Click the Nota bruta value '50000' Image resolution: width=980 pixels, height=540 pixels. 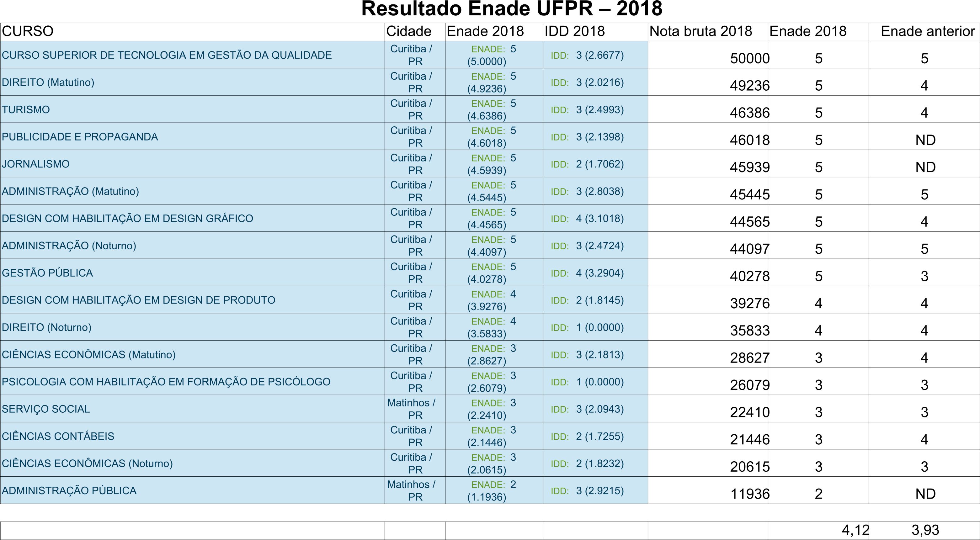(x=750, y=58)
